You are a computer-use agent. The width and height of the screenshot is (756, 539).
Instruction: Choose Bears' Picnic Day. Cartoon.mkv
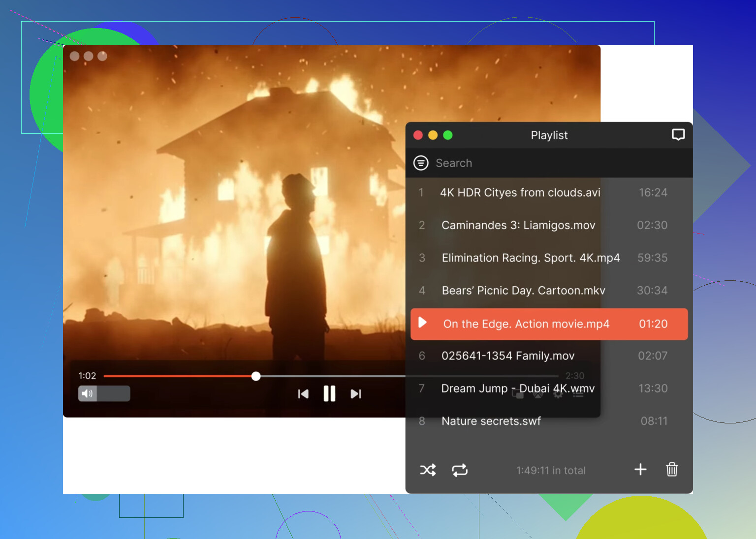click(523, 291)
